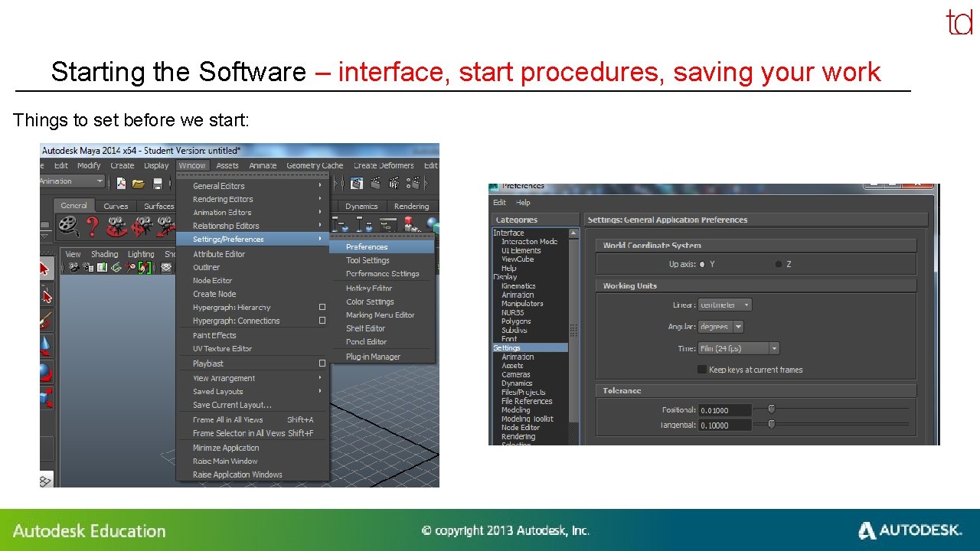Click the save scene floppy icon
The height and width of the screenshot is (551, 980).
(x=157, y=183)
